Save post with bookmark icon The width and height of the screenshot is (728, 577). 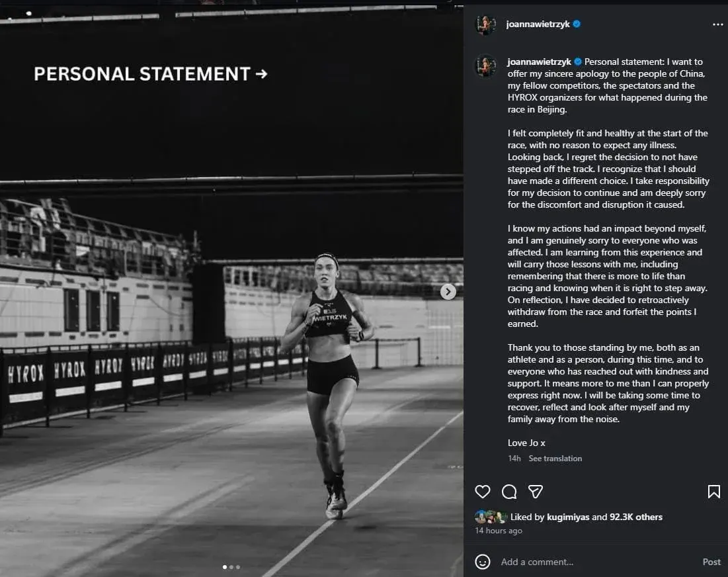click(713, 492)
